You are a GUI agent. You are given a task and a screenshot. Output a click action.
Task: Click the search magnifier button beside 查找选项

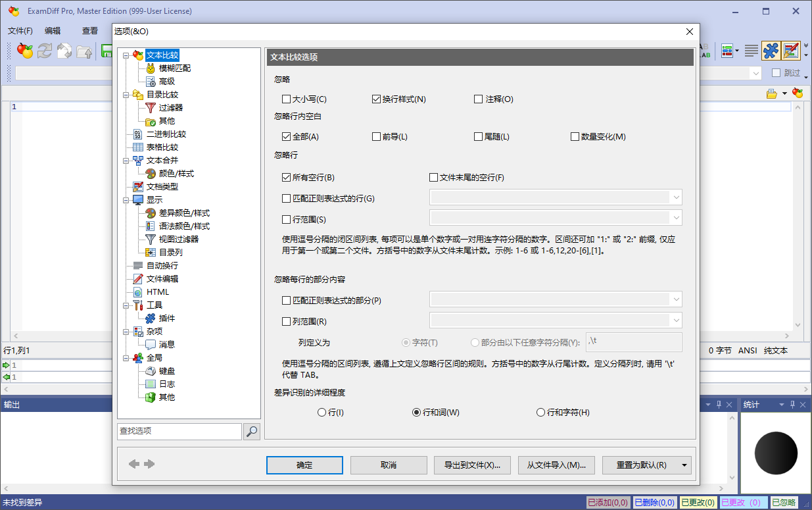click(x=252, y=431)
